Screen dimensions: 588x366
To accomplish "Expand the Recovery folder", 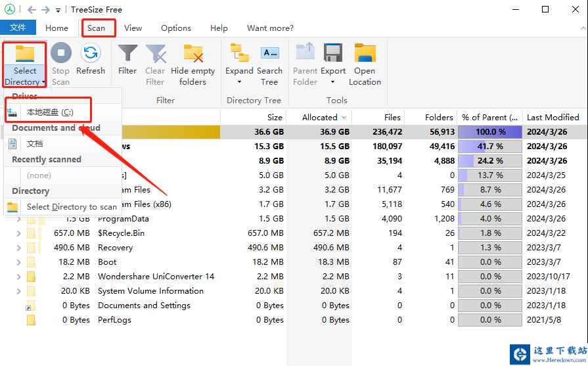I will [x=19, y=248].
